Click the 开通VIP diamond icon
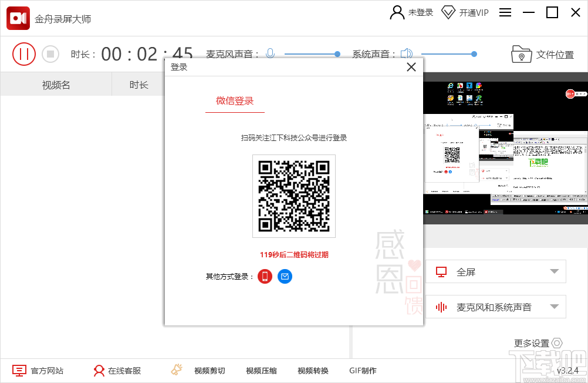The width and height of the screenshot is (588, 383). point(449,12)
